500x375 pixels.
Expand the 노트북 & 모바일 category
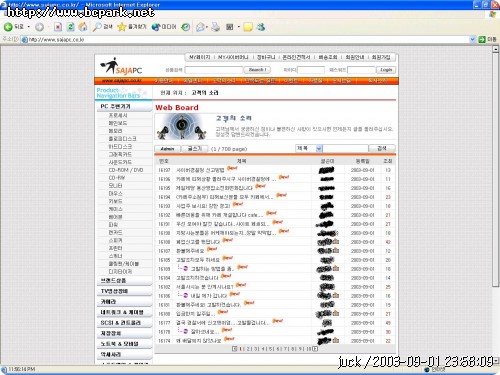(124, 344)
